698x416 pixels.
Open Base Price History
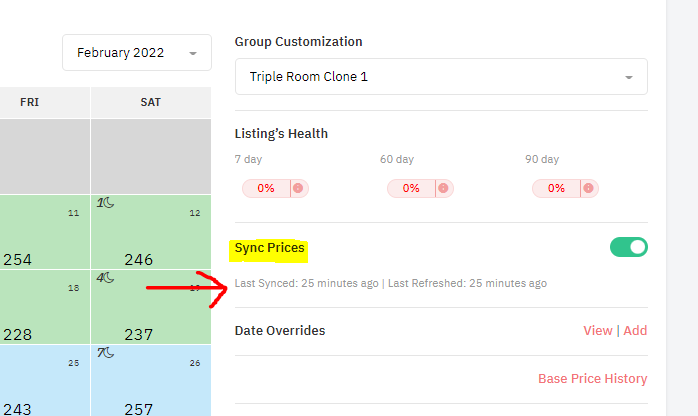592,379
